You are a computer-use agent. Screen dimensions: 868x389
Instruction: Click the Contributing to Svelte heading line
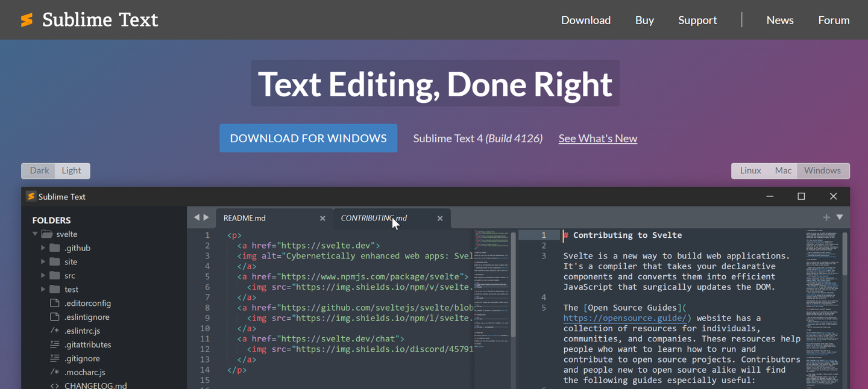[x=622, y=235]
